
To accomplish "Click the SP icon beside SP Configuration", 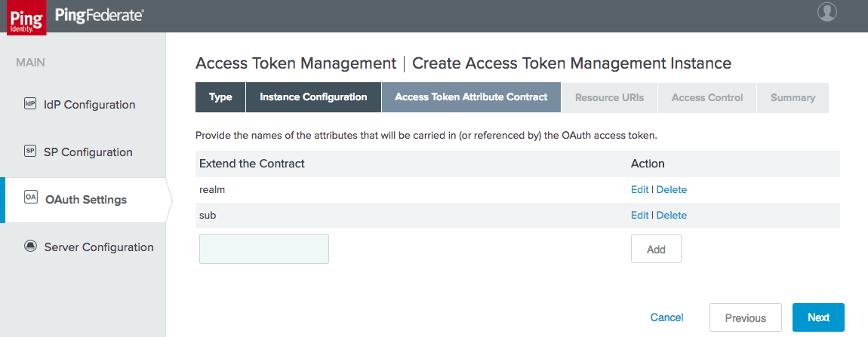I will (x=30, y=151).
